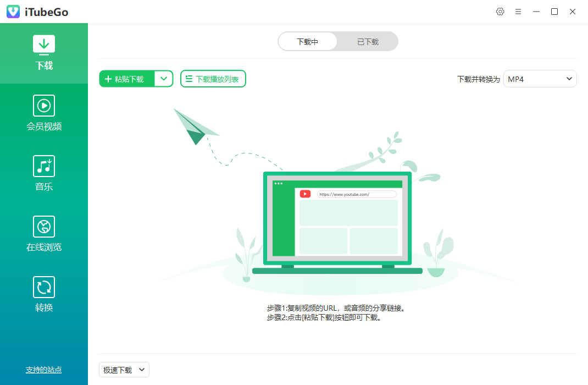Expand the 粘贴下载 dropdown arrow
The image size is (588, 385).
pos(163,79)
